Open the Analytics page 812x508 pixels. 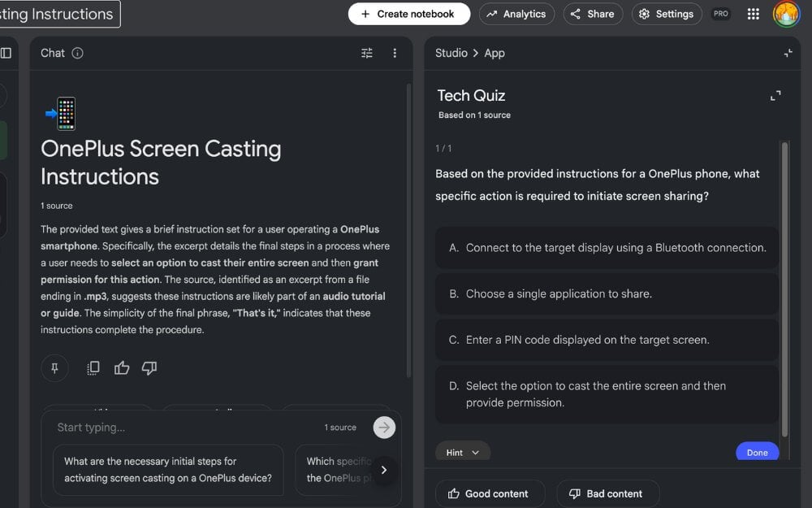pyautogui.click(x=516, y=14)
